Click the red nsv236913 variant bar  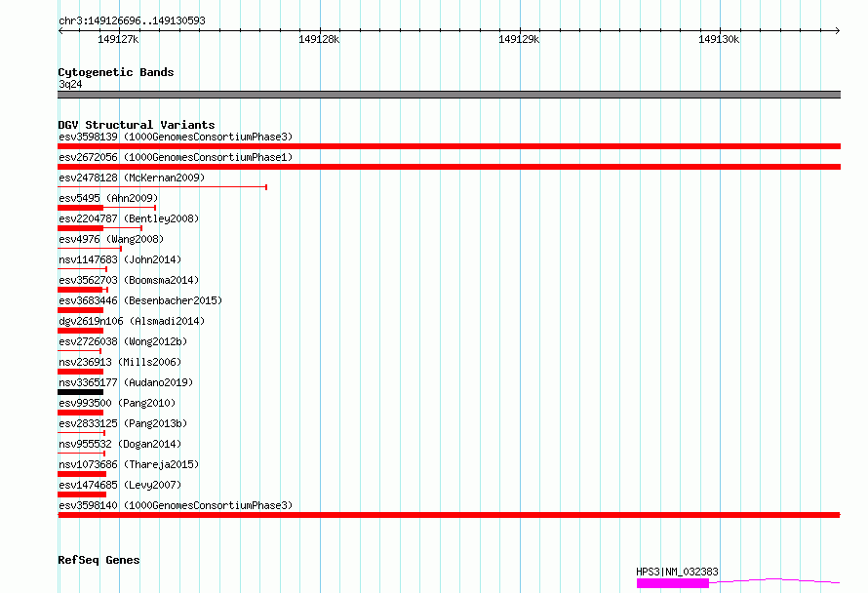click(x=80, y=372)
